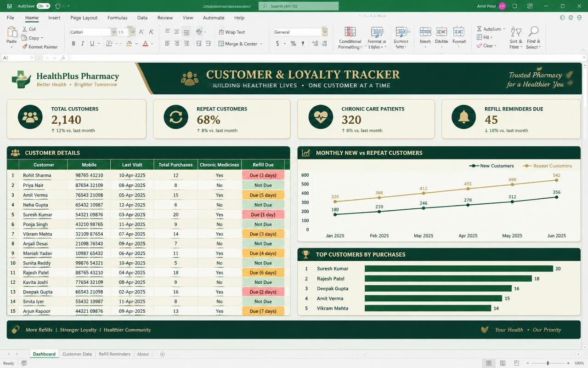Image resolution: width=588 pixels, height=368 pixels.
Task: Open the File menu
Action: click(10, 18)
